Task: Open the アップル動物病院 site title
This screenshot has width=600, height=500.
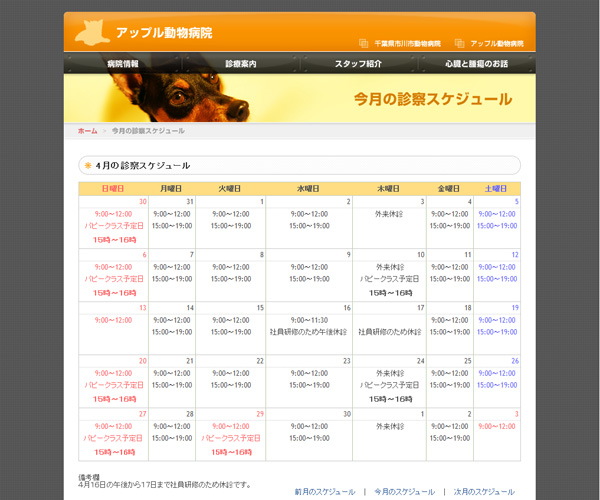Action: tap(164, 33)
